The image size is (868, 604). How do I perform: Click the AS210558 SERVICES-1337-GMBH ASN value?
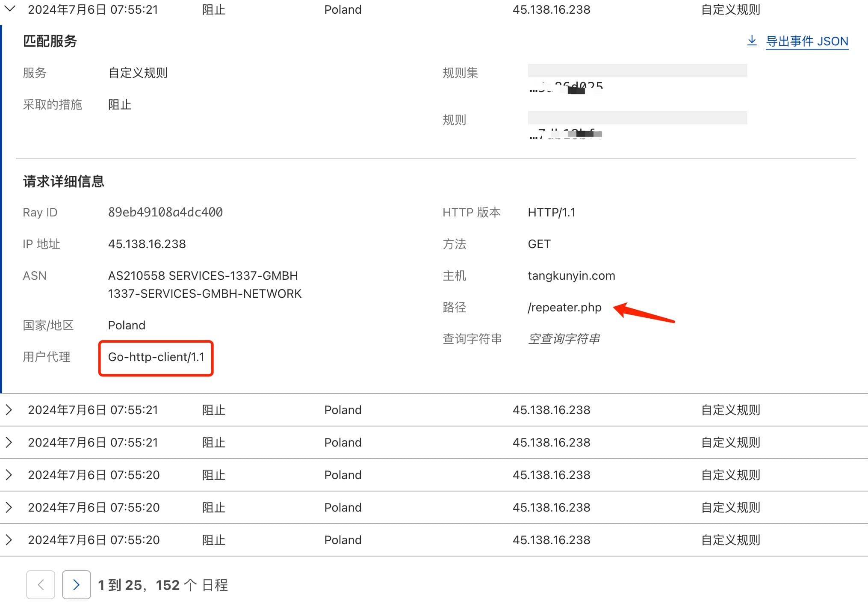coord(203,276)
